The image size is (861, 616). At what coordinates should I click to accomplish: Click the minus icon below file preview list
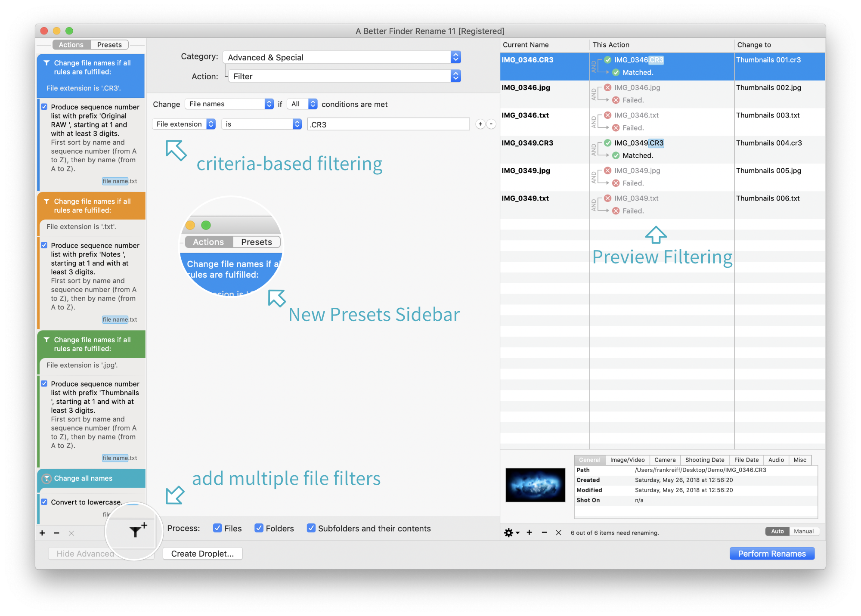click(x=544, y=532)
